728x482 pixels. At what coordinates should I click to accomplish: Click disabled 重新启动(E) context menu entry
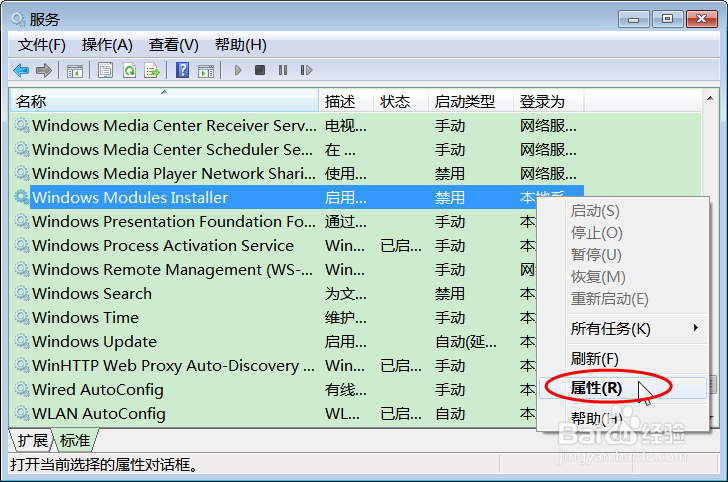click(623, 299)
